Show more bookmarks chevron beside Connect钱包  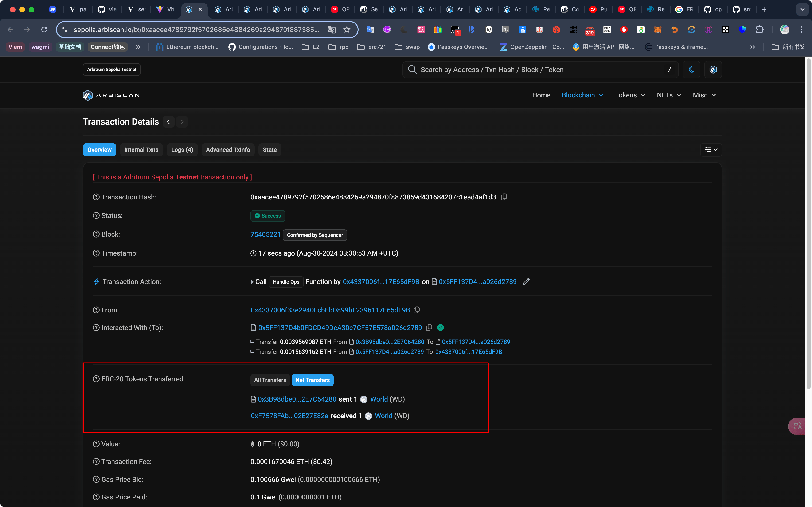point(138,47)
